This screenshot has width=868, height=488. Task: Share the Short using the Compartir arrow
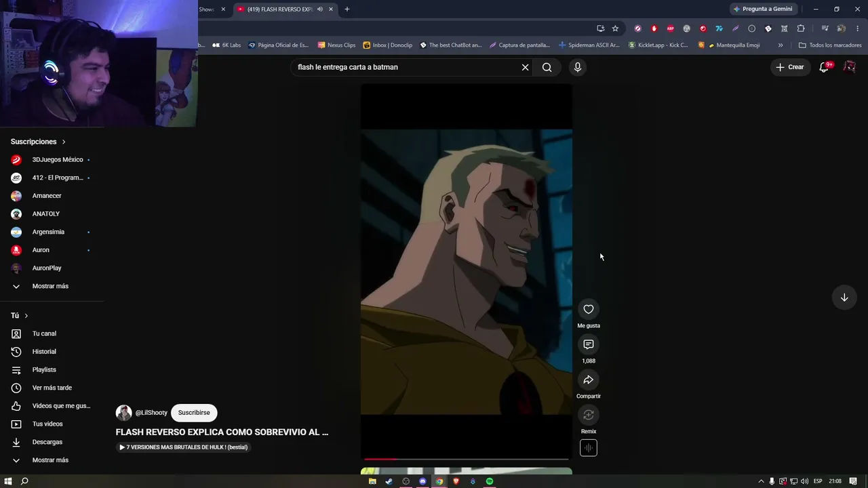point(589,380)
